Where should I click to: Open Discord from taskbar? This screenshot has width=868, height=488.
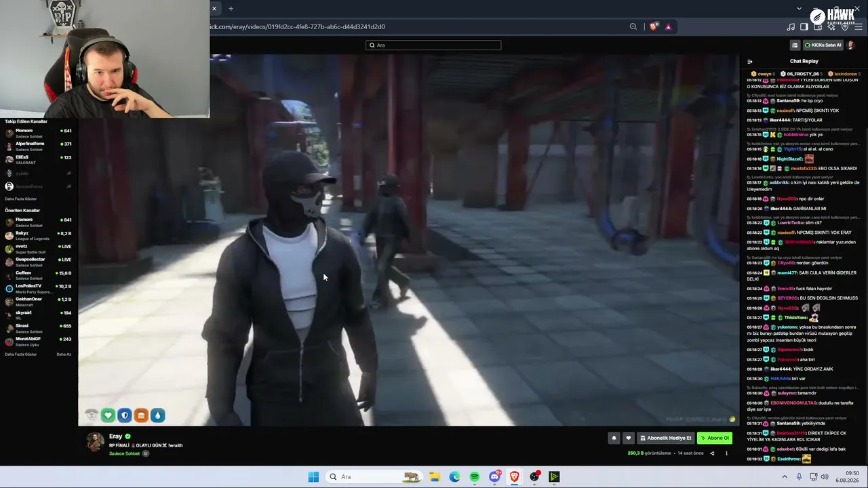tap(494, 476)
